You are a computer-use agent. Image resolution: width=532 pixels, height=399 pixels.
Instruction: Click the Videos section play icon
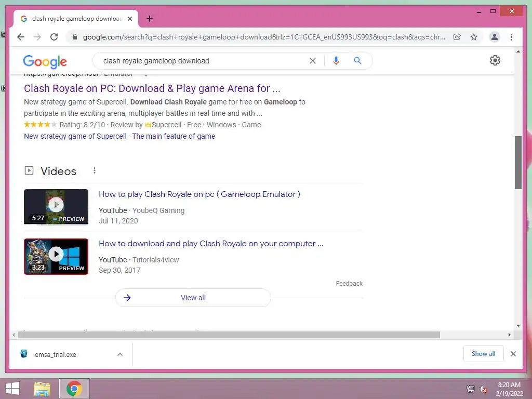pos(29,170)
